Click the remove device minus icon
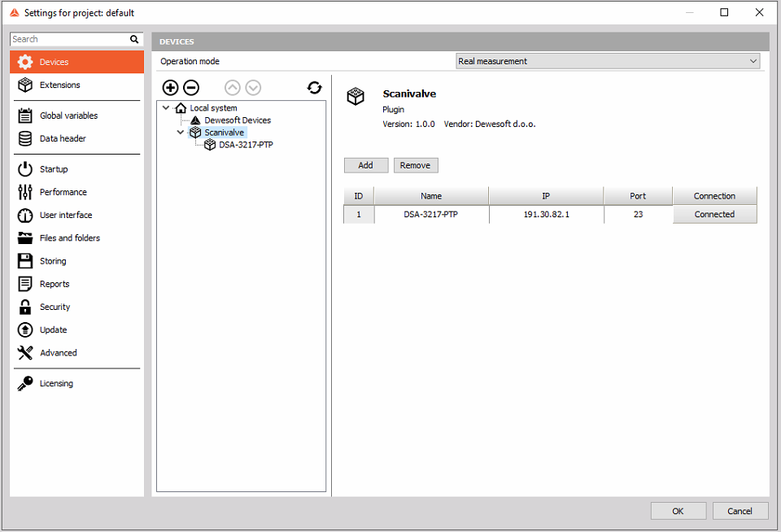 (x=191, y=88)
